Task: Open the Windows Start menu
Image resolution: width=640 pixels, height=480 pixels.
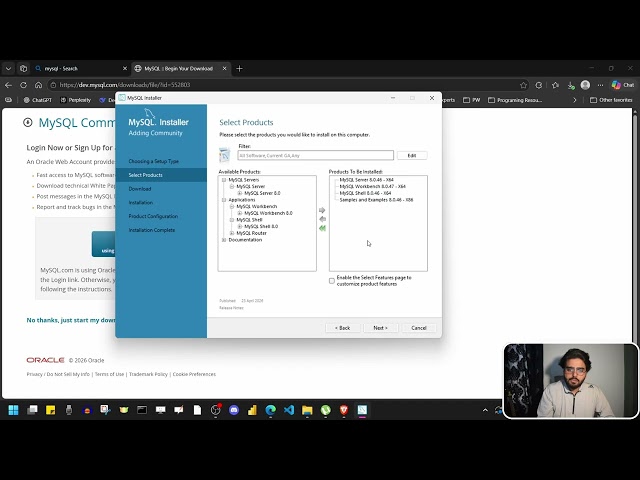Action: coord(13,410)
